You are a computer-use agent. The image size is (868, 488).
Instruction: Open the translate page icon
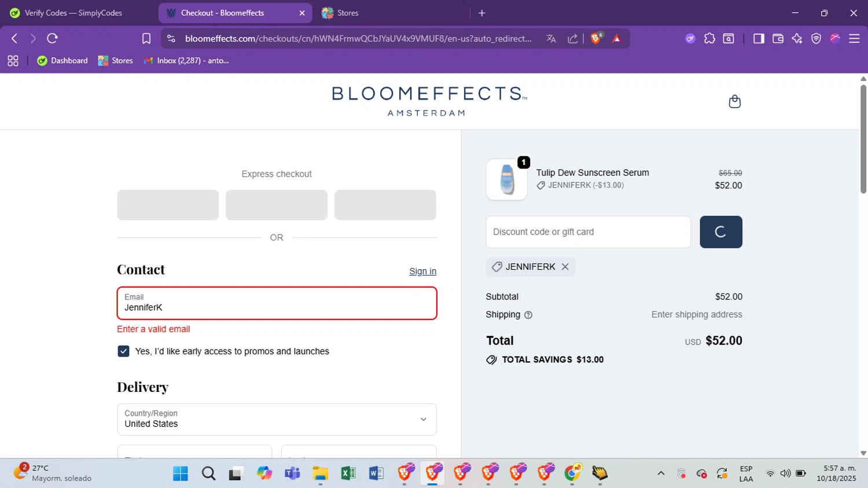point(551,38)
